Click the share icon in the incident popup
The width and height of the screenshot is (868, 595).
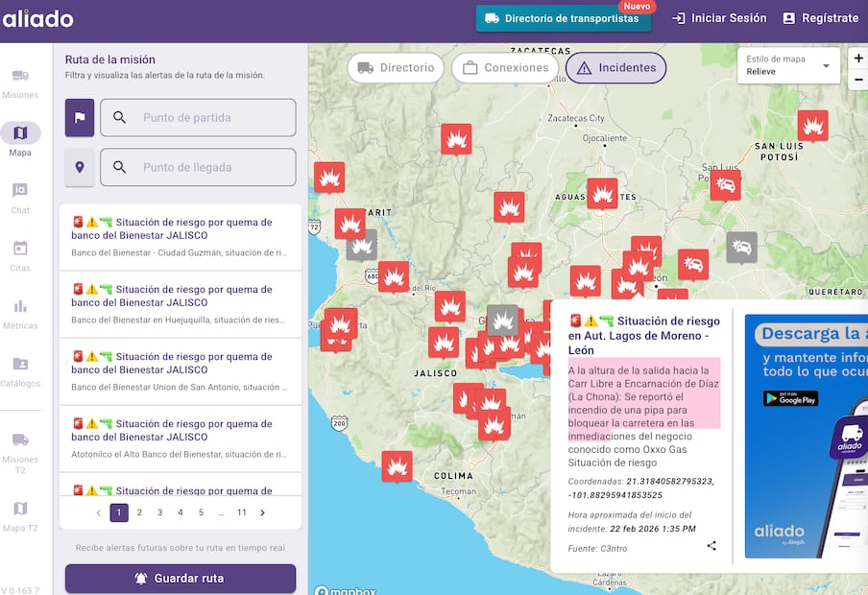click(x=711, y=545)
